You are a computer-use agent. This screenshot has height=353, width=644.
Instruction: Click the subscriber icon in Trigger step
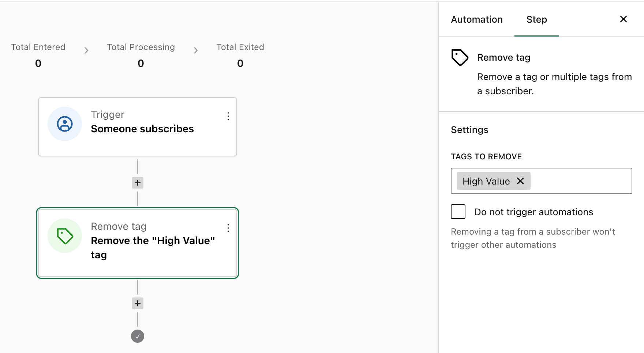(65, 124)
